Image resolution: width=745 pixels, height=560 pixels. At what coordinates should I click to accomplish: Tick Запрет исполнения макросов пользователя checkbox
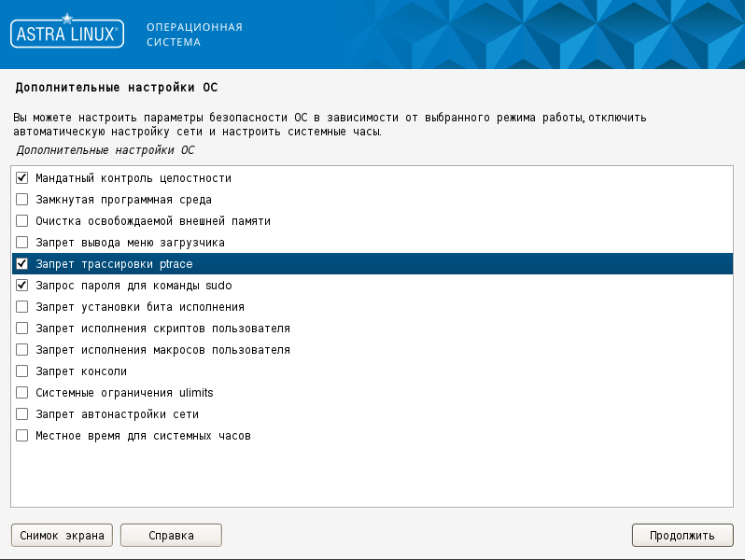pyautogui.click(x=21, y=350)
